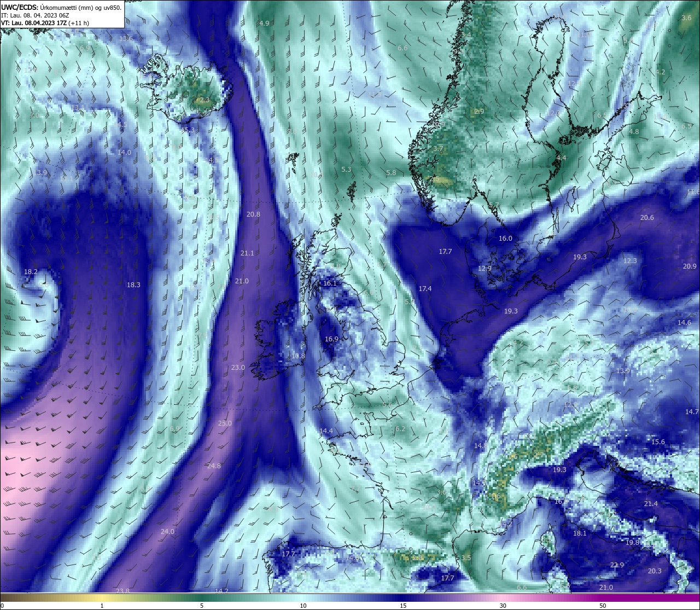
Task: Click the map value "14.0"
Action: [x=124, y=153]
